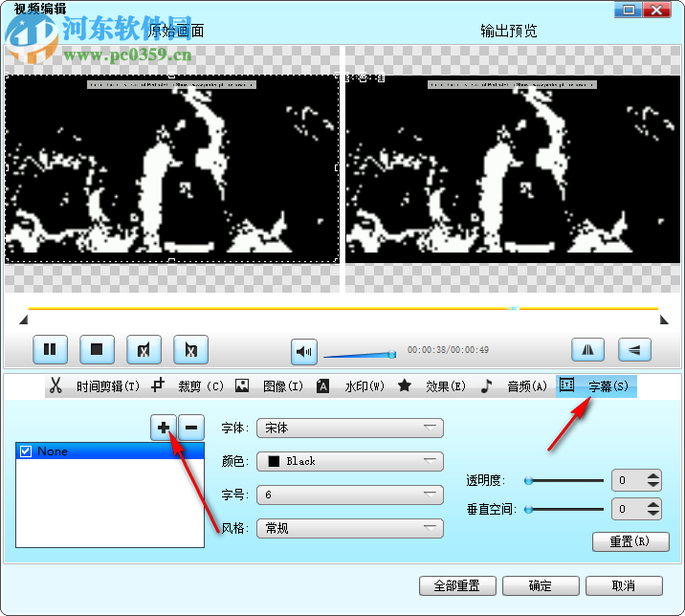Decrease the 透明度 value with down arrow

click(x=653, y=485)
